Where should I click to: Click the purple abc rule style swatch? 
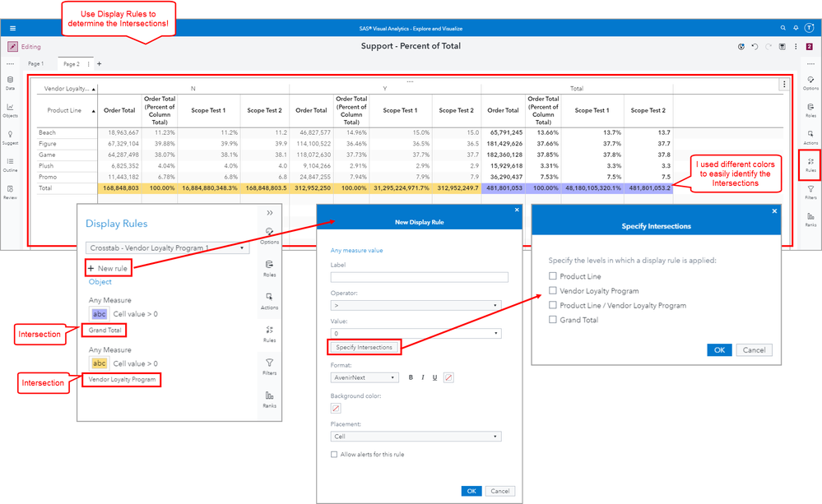pos(99,314)
